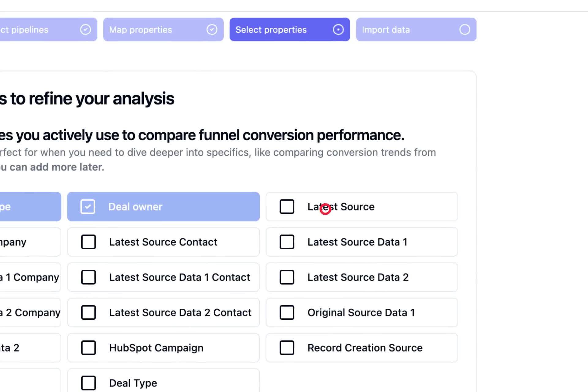Tick the Latest Source Data 1 checkbox
The width and height of the screenshot is (588, 392).
tap(287, 242)
